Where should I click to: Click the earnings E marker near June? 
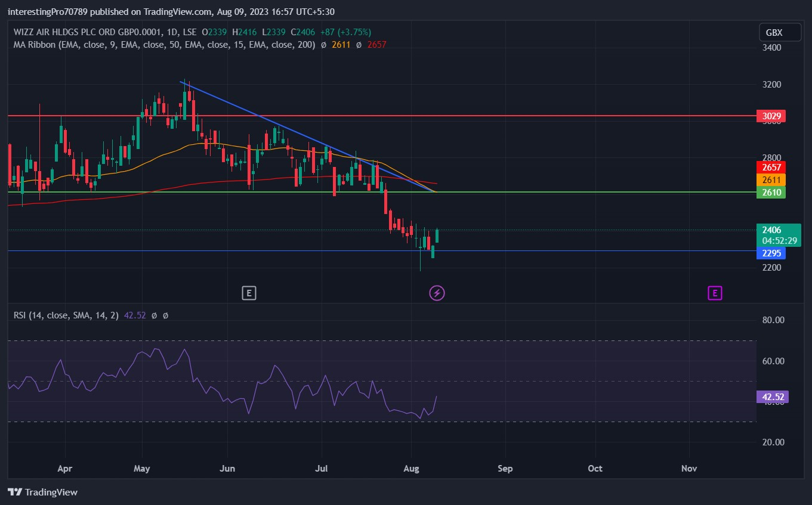pos(249,293)
